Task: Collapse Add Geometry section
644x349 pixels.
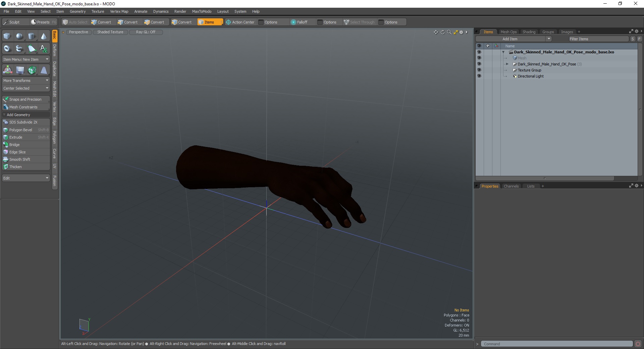Action: coord(4,115)
